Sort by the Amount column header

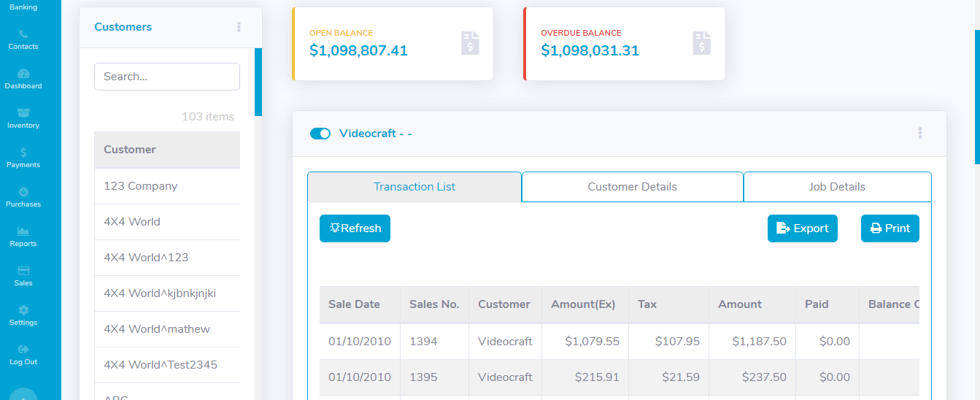tap(752, 304)
